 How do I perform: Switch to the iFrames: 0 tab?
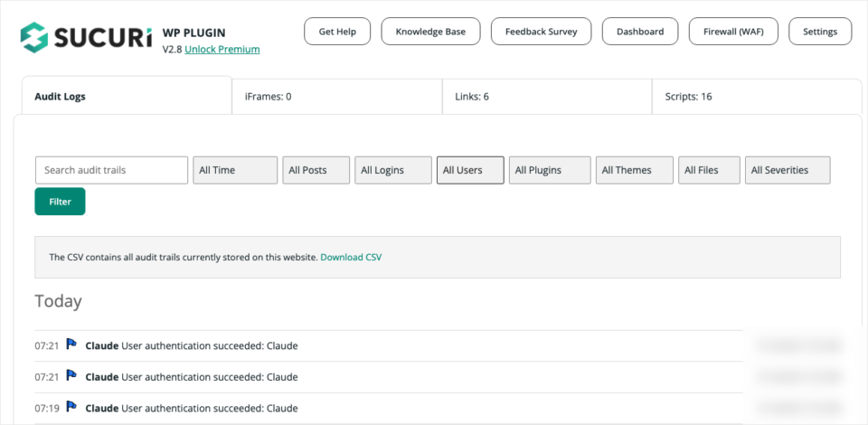tap(337, 97)
